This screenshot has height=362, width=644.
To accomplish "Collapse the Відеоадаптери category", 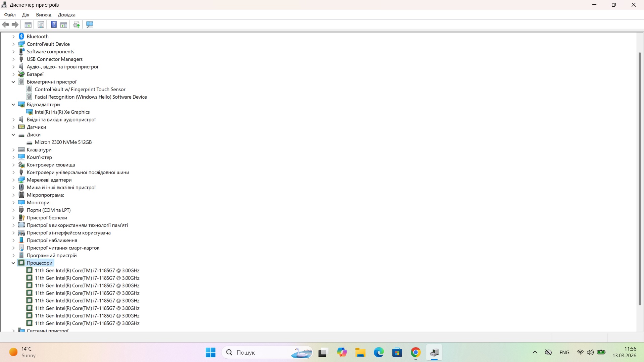I will pos(13,105).
